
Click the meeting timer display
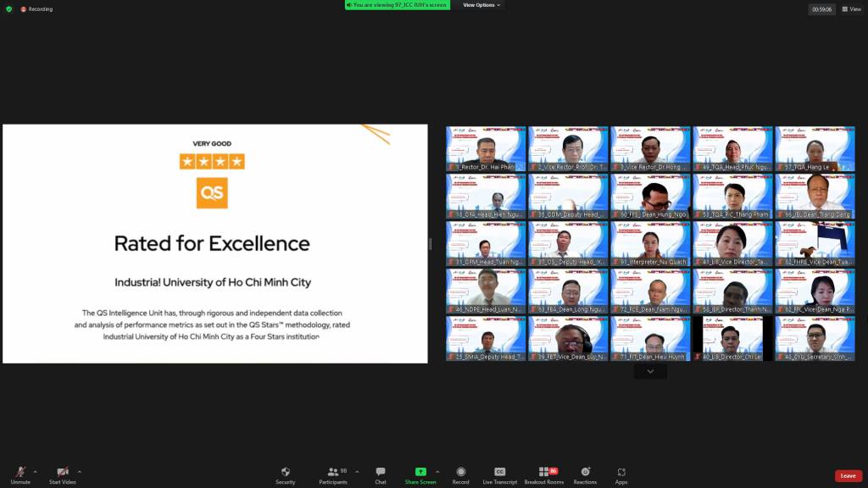[x=821, y=9]
